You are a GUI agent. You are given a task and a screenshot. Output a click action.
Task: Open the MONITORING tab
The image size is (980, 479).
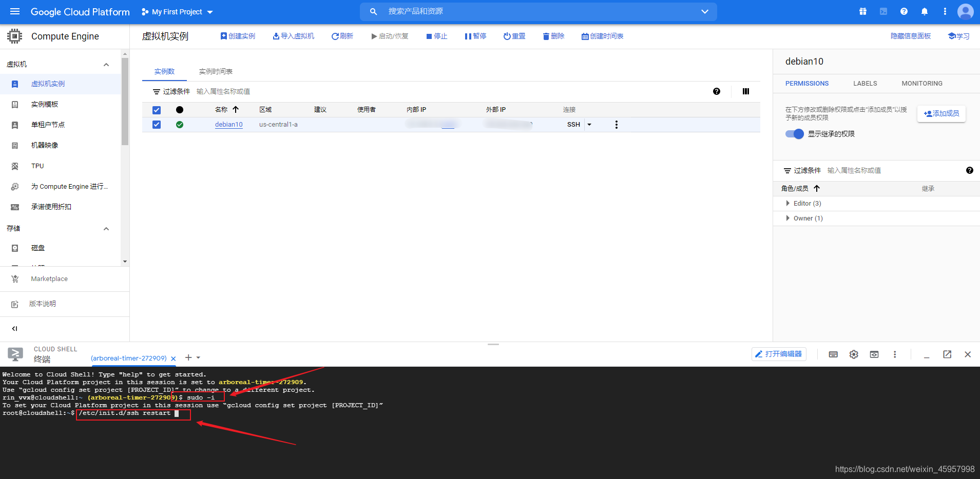(922, 84)
